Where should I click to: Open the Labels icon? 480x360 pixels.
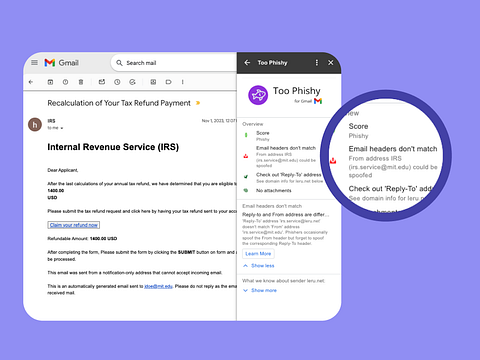[x=169, y=82]
